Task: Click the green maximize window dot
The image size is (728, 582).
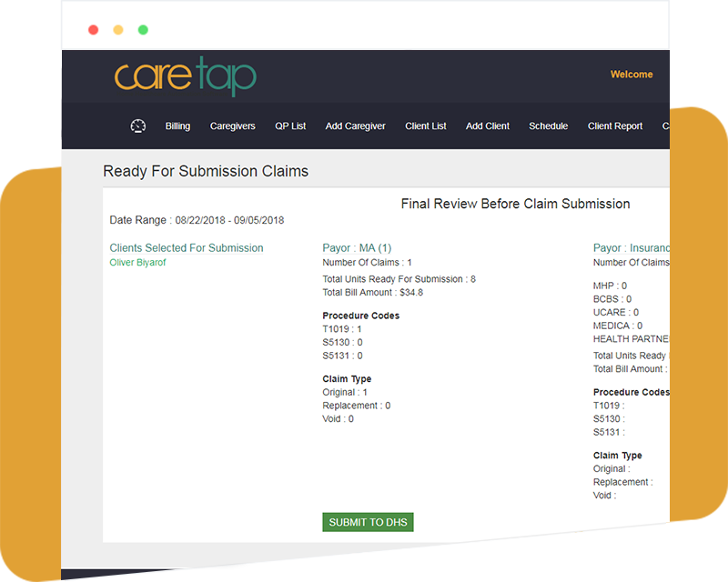Action: tap(143, 30)
